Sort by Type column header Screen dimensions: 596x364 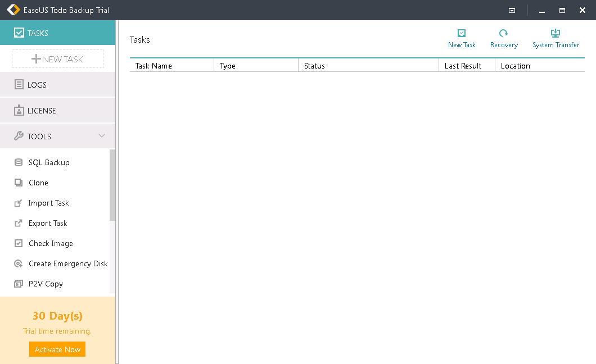256,66
